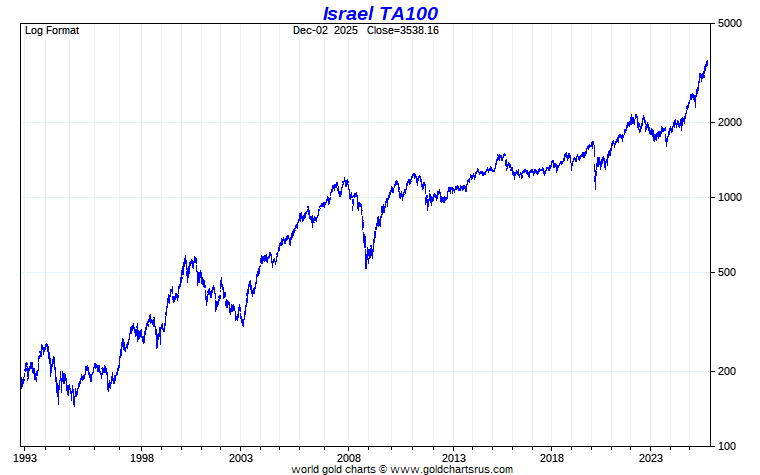Click the 2000 y-axis label
This screenshot has width=760, height=475.
[x=729, y=123]
